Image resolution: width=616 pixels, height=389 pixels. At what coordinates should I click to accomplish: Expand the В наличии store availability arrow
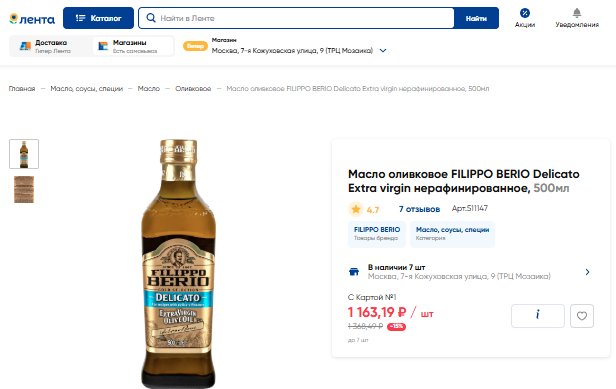[x=587, y=272]
